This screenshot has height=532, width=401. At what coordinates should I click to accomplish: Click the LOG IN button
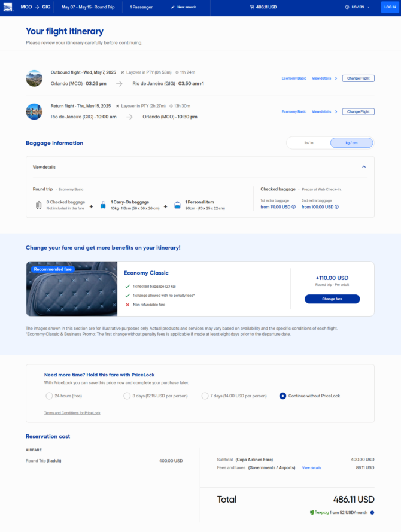(x=390, y=7)
